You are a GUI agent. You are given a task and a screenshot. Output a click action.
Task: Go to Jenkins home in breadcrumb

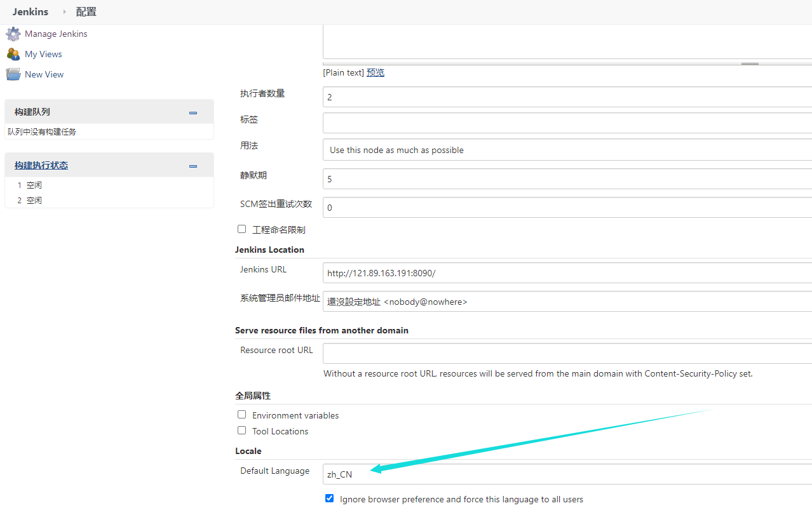point(30,12)
